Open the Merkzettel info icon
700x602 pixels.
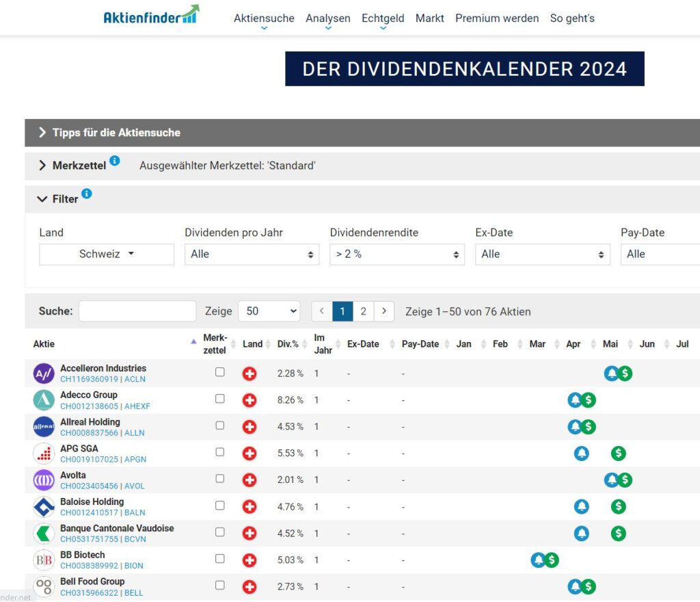115,161
